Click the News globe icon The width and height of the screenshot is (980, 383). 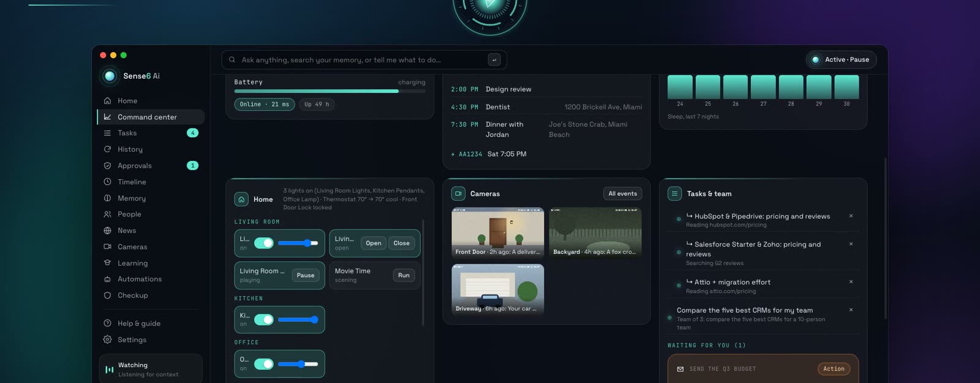point(107,231)
